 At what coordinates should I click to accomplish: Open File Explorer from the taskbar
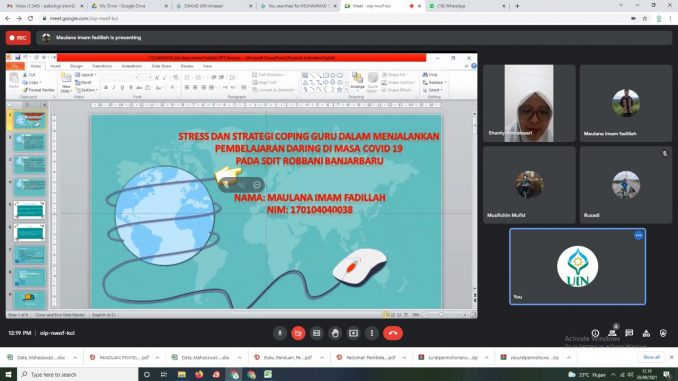tap(182, 375)
